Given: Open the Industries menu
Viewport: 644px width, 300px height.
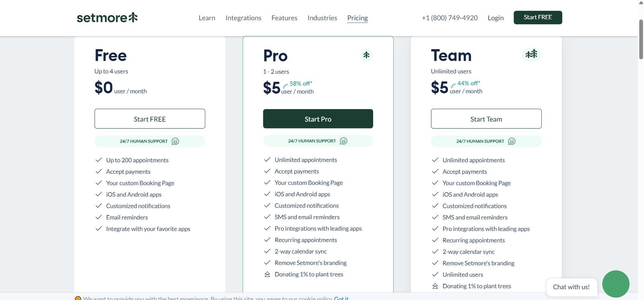Looking at the screenshot, I should point(322,18).
